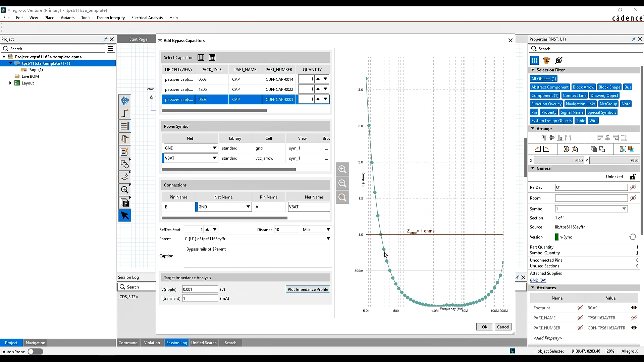
Task: Switch to the Unified Search tab
Action: click(x=204, y=343)
